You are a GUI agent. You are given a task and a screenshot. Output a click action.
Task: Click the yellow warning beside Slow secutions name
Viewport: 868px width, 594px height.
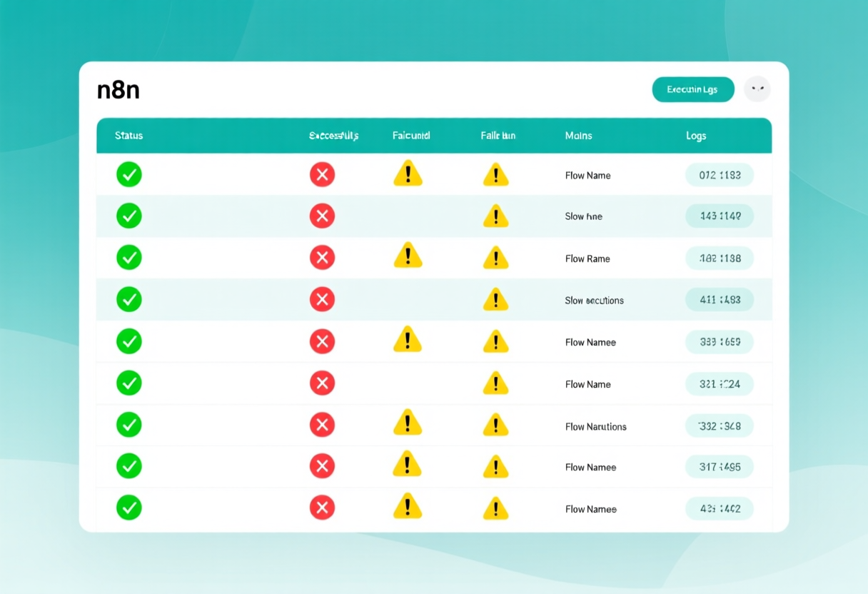click(x=495, y=299)
